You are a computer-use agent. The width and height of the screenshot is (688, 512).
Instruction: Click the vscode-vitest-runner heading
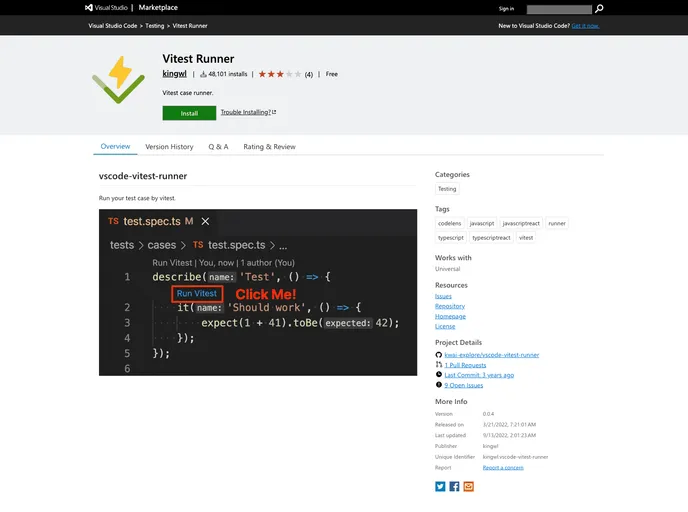point(143,176)
